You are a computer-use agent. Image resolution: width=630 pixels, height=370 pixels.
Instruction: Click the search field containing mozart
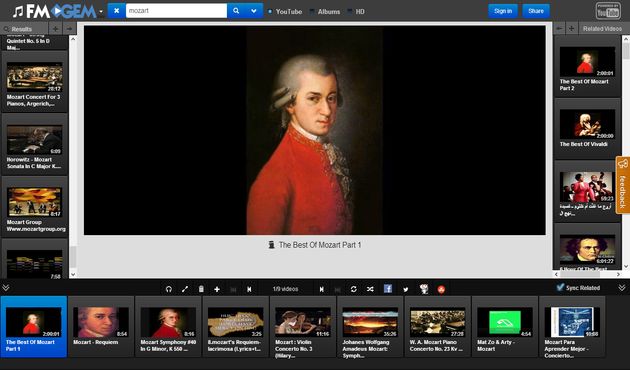point(176,11)
